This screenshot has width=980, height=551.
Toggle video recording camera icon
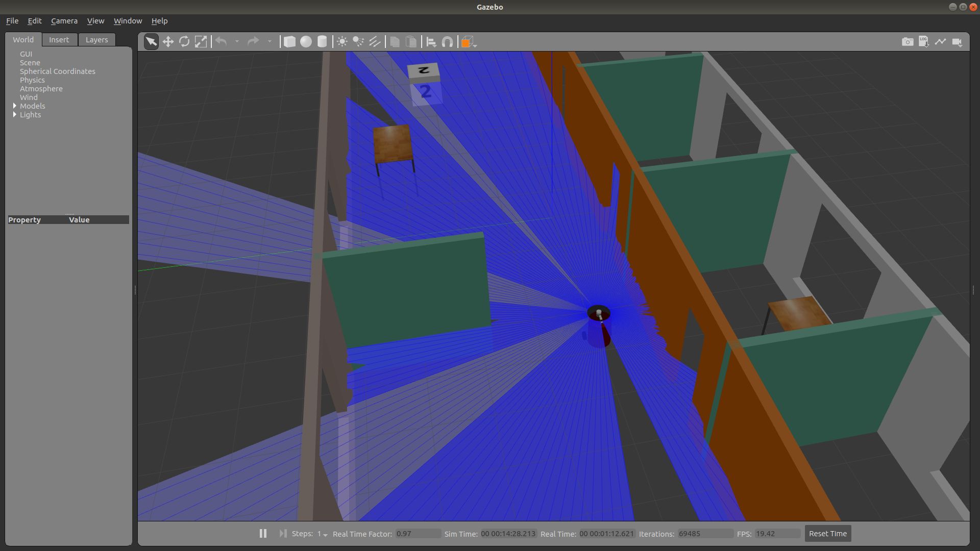click(957, 42)
